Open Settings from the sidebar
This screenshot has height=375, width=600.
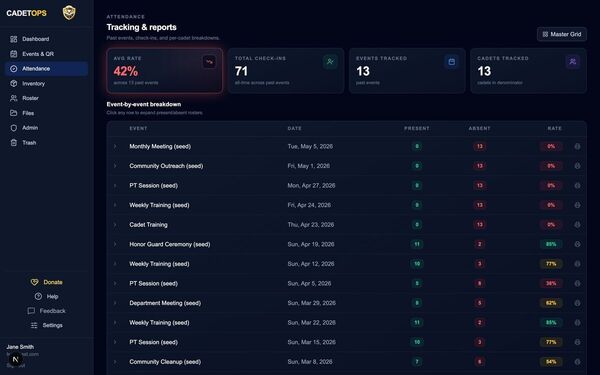tap(47, 325)
